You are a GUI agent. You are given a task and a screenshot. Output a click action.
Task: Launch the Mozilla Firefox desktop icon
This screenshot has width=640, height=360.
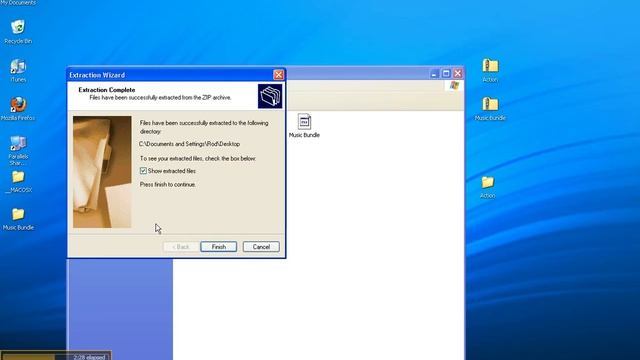point(18,109)
